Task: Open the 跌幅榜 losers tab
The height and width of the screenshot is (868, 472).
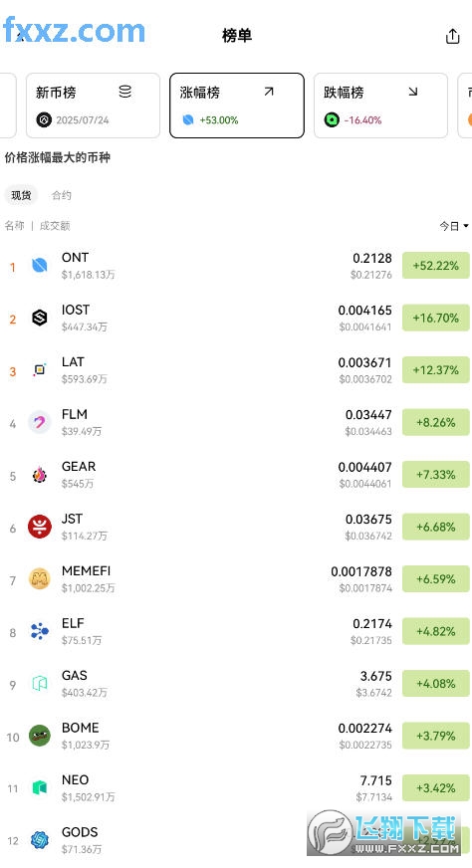Action: [380, 106]
